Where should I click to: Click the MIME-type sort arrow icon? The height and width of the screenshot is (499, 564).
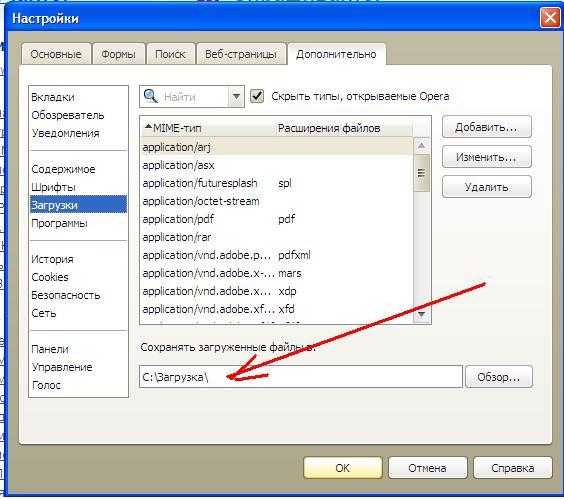148,127
